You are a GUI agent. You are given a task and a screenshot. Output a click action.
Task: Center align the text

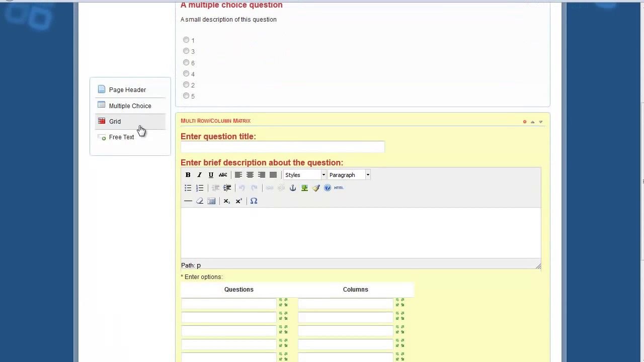point(250,175)
